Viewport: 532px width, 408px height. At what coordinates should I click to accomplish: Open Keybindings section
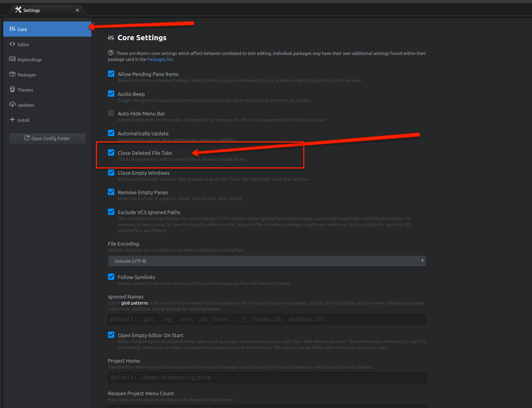coord(47,59)
